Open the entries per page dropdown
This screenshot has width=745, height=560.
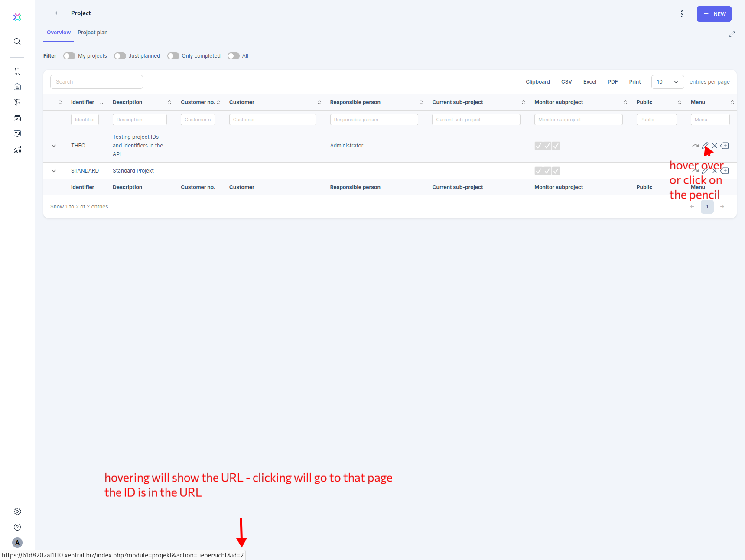(x=667, y=81)
